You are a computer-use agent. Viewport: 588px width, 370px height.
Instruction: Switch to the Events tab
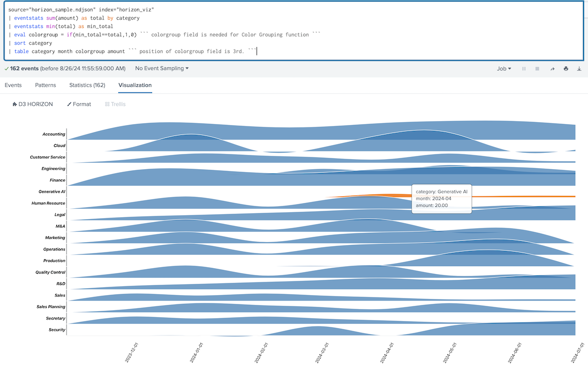coord(13,85)
